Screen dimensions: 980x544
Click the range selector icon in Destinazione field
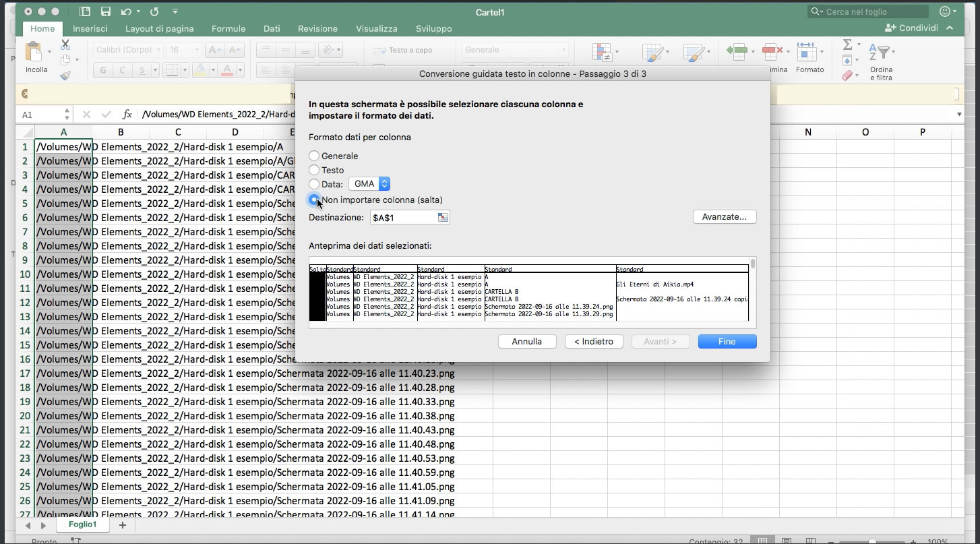[443, 217]
